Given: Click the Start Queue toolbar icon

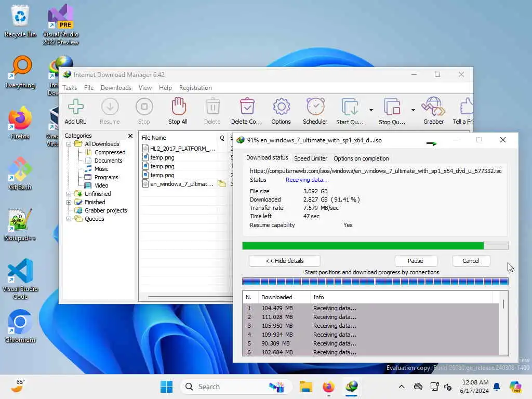Looking at the screenshot, I should 350,111.
